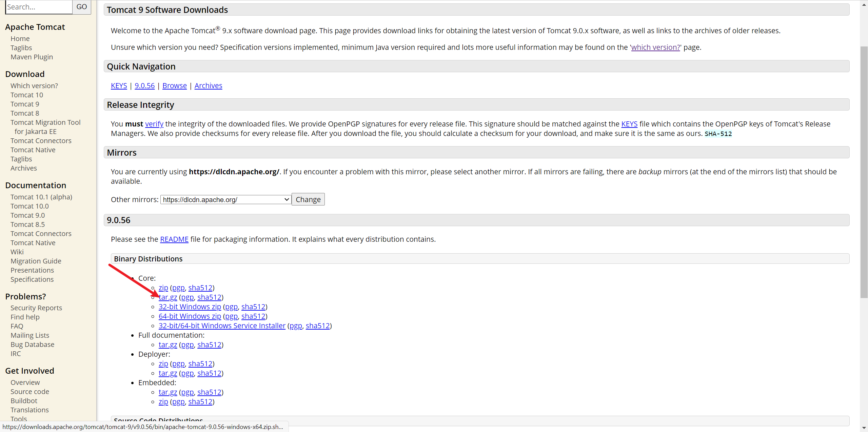This screenshot has width=868, height=432.
Task: Open Tomcat 8.5 documentation
Action: click(x=27, y=224)
